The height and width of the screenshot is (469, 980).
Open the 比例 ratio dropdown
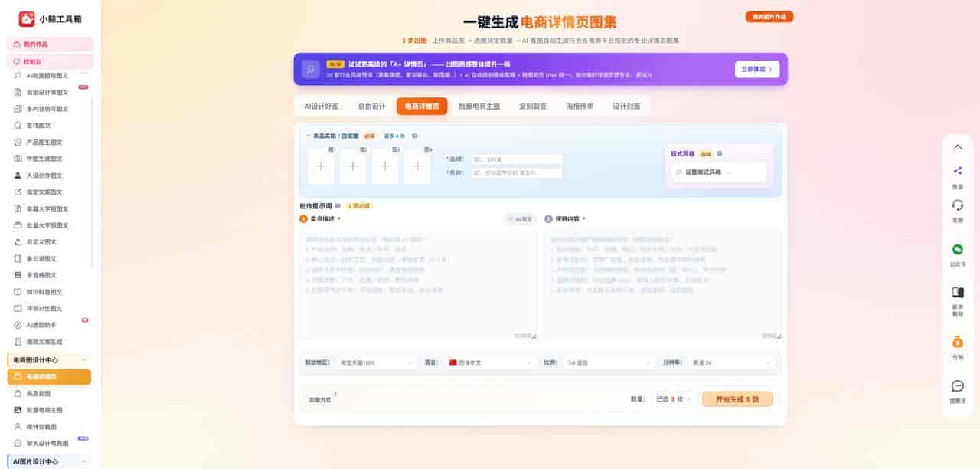point(609,362)
